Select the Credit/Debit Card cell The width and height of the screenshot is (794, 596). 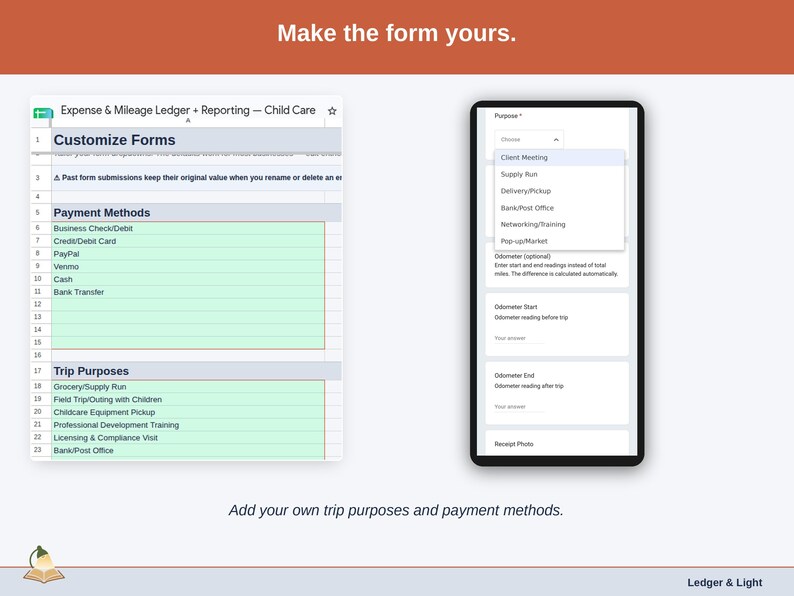point(188,241)
